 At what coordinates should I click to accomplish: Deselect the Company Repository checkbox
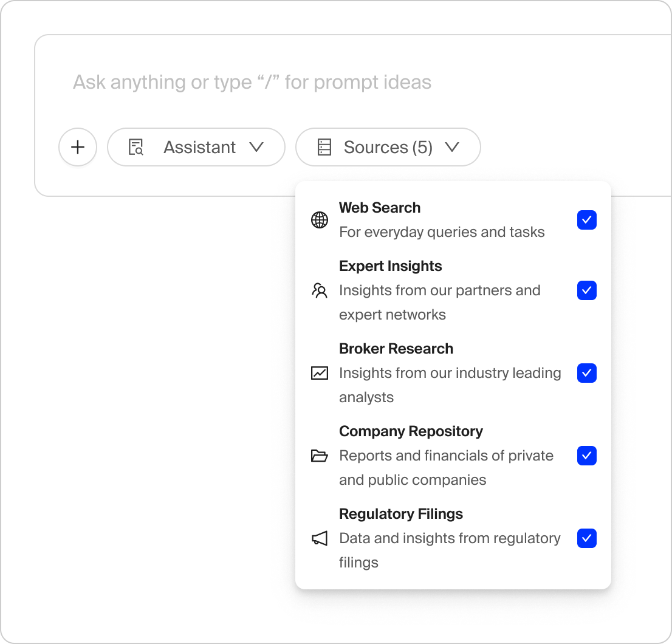[x=586, y=456]
